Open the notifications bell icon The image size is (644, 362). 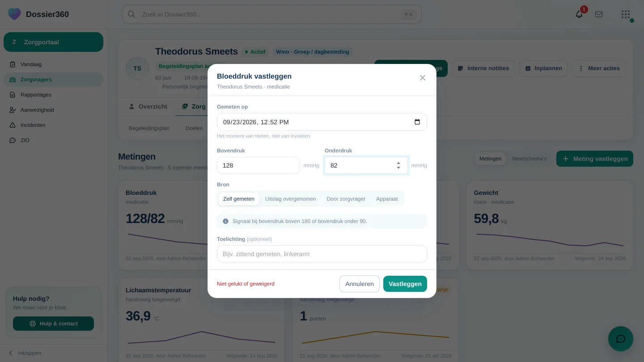[x=579, y=14]
